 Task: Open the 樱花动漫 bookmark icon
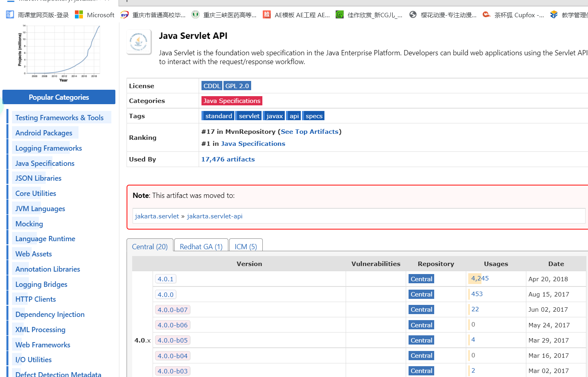click(413, 15)
